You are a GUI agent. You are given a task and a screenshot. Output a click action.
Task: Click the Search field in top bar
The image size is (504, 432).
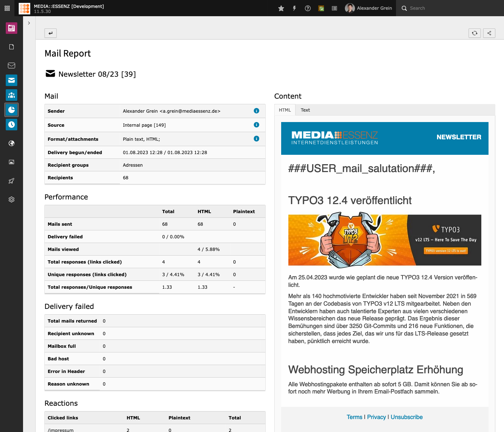pyautogui.click(x=450, y=8)
